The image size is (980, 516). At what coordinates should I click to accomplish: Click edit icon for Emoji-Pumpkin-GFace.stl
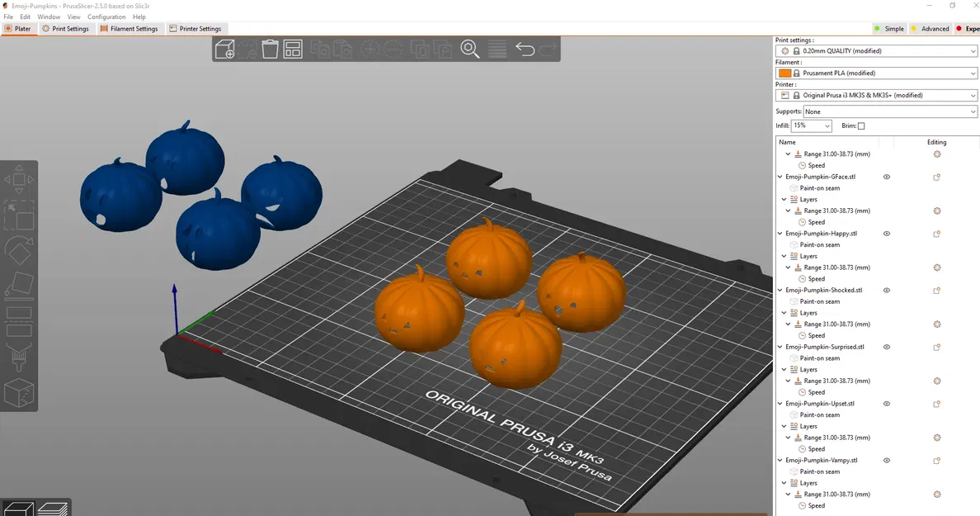[x=937, y=177]
